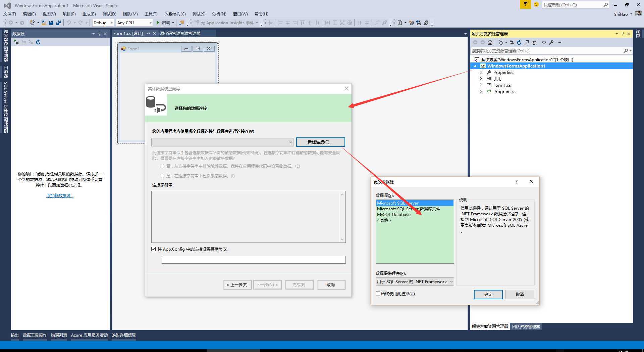This screenshot has height=352, width=644.
Task: Click the help question mark in 更改数据源 dialog
Action: pyautogui.click(x=517, y=182)
